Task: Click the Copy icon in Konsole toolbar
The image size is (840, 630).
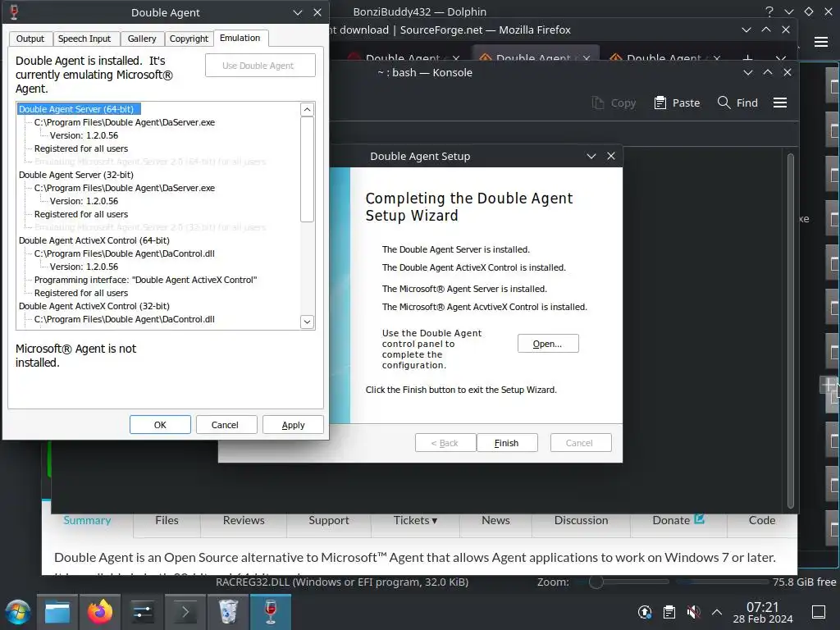Action: click(598, 103)
